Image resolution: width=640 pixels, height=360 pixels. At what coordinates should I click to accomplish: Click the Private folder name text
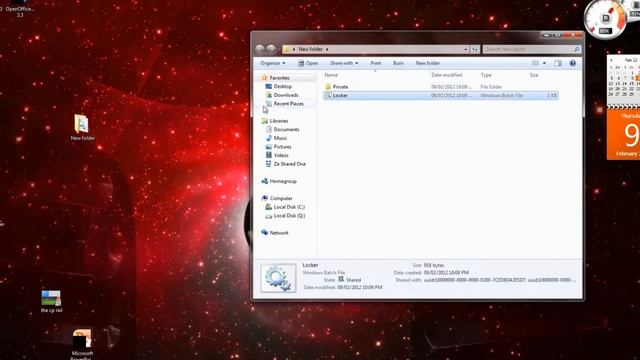pos(340,87)
